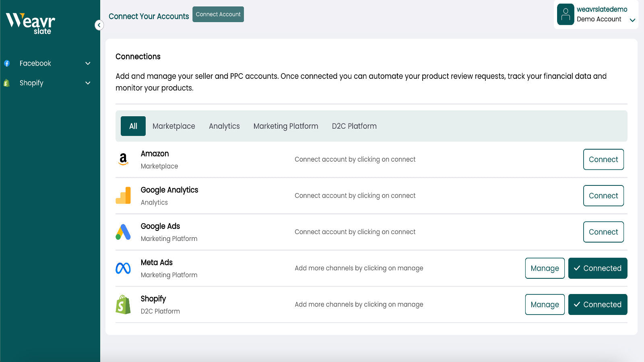
Task: Open the Demo Account dropdown
Action: (x=632, y=19)
